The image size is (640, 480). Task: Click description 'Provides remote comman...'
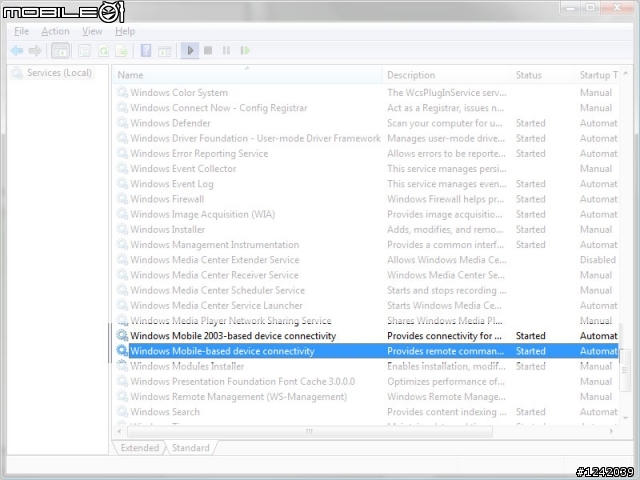click(445, 351)
